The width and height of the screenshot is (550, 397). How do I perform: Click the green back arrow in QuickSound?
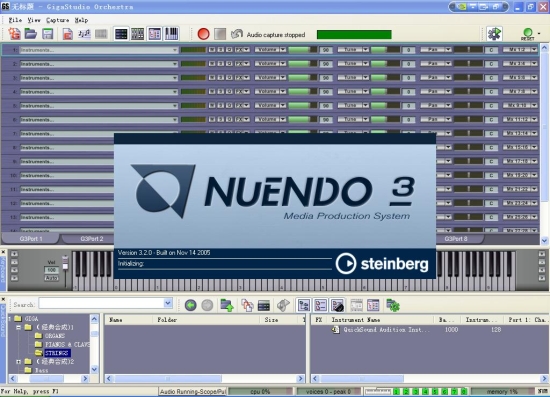click(x=190, y=305)
